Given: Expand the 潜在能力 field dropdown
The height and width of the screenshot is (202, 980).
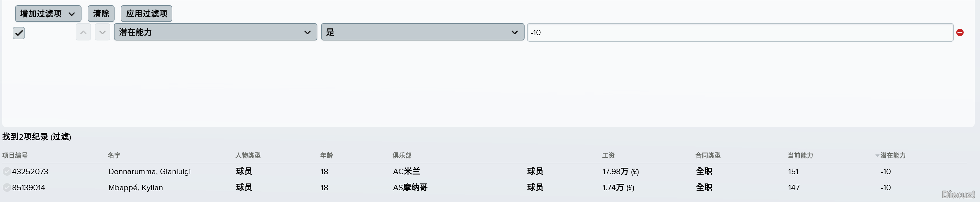Looking at the screenshot, I should point(215,32).
